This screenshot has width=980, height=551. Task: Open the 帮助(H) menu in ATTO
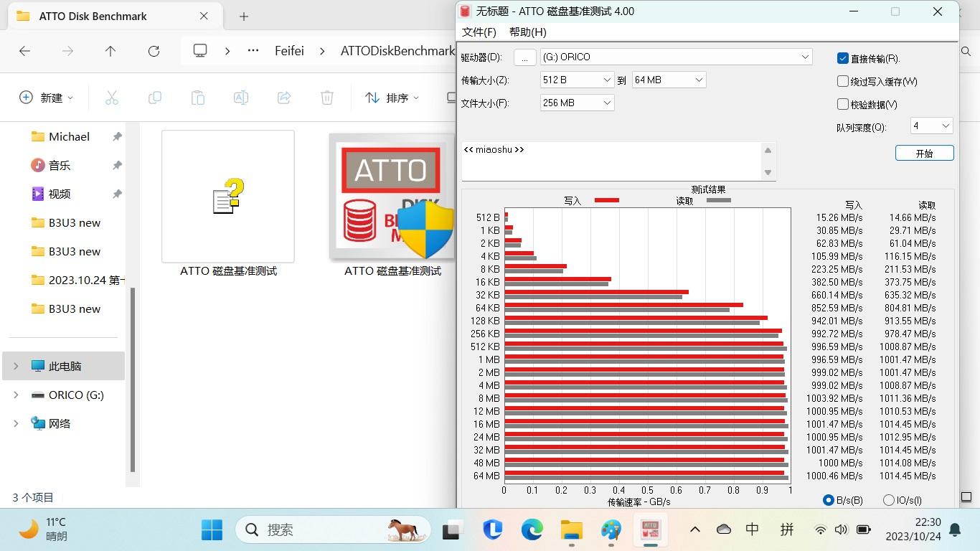click(528, 32)
